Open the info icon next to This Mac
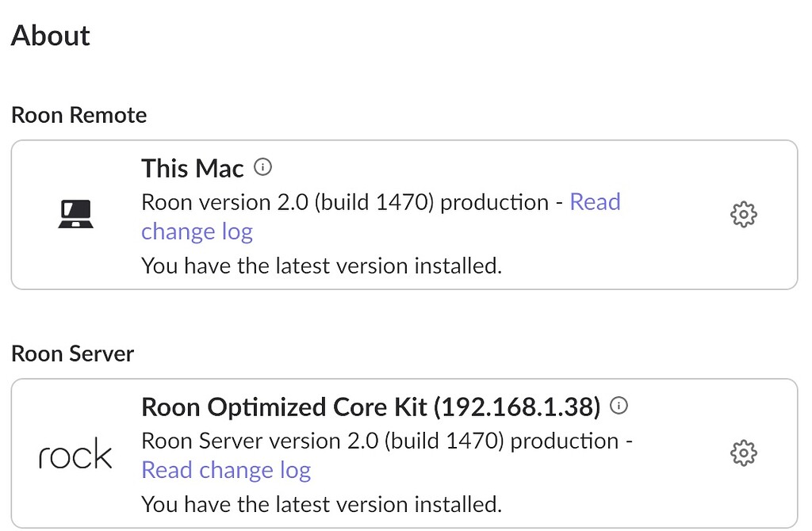The width and height of the screenshot is (812, 531). [x=262, y=166]
